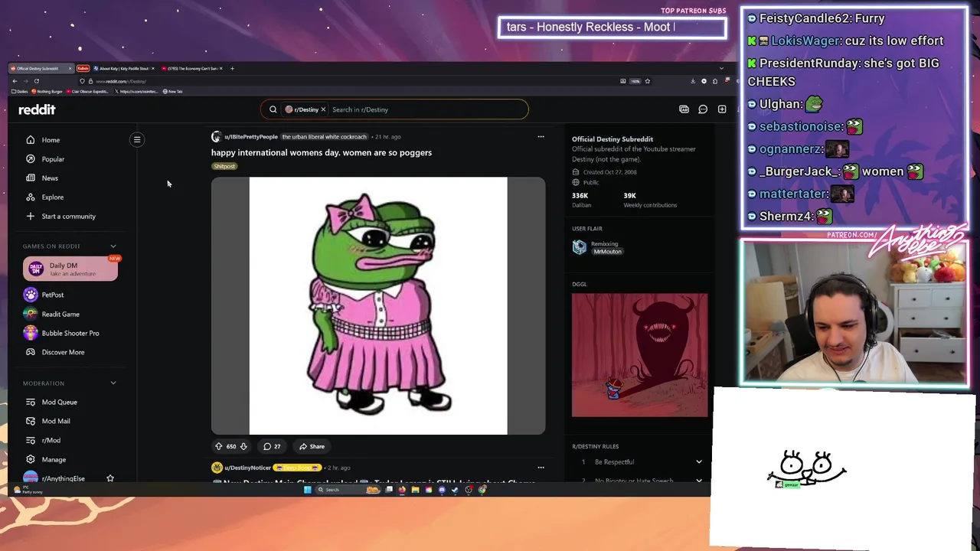
Task: Open a new browser tab
Action: coord(232,68)
